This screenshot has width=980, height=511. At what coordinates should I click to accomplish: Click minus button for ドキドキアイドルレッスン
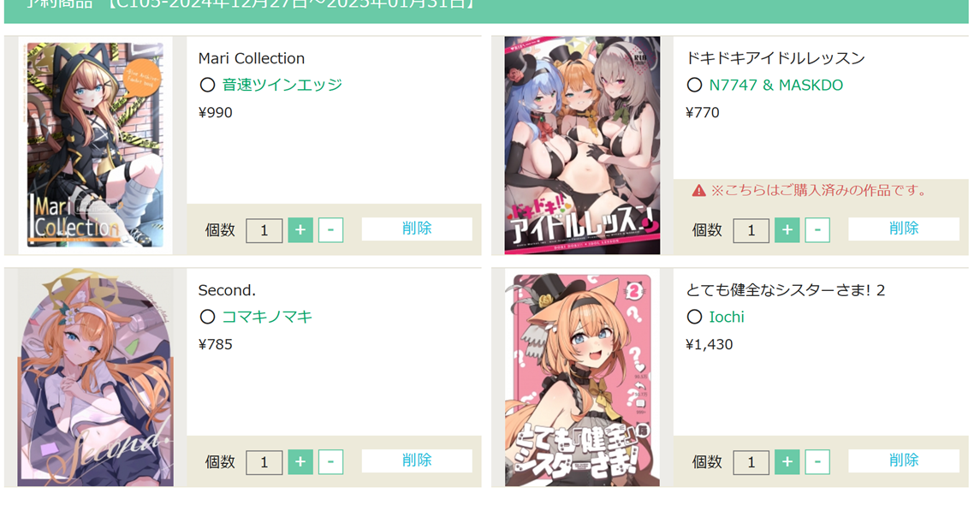(817, 230)
